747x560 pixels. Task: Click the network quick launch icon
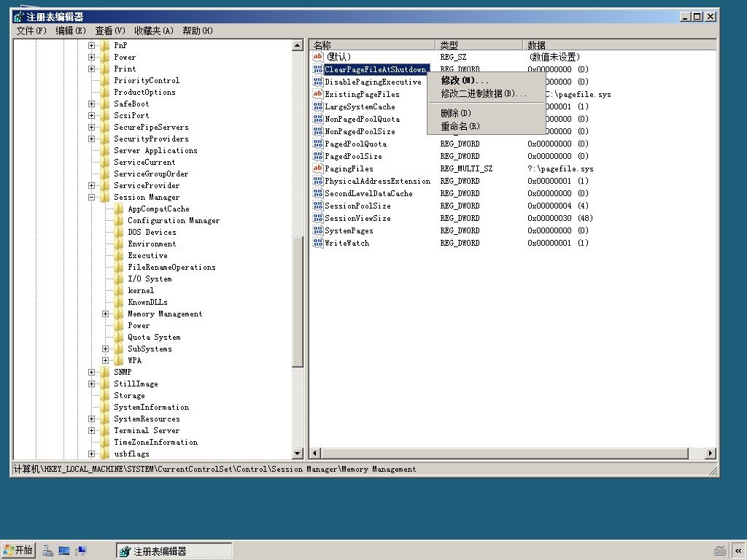(x=81, y=551)
